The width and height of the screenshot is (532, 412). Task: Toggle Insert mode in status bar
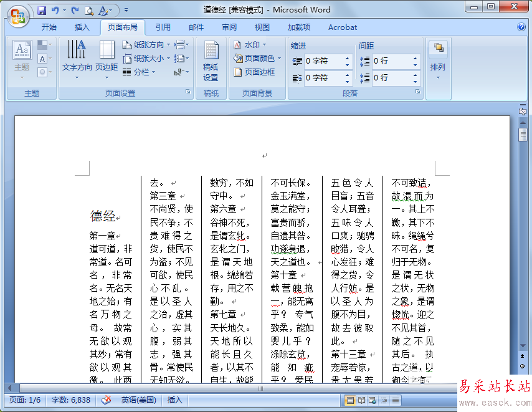coord(174,400)
